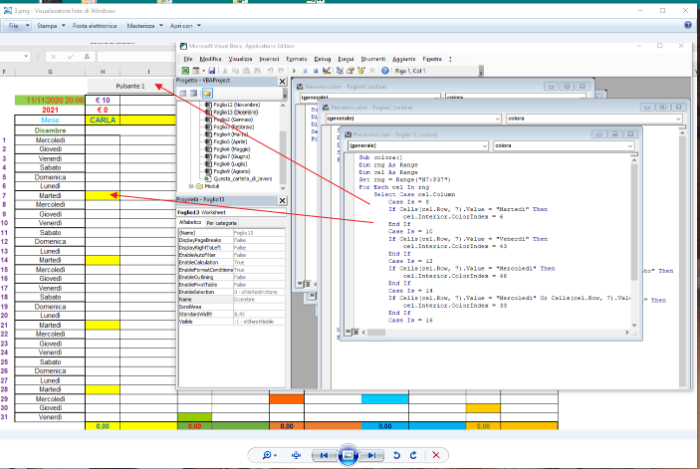The width and height of the screenshot is (700, 469).
Task: Open the VBA Modifica menu
Action: click(x=210, y=59)
